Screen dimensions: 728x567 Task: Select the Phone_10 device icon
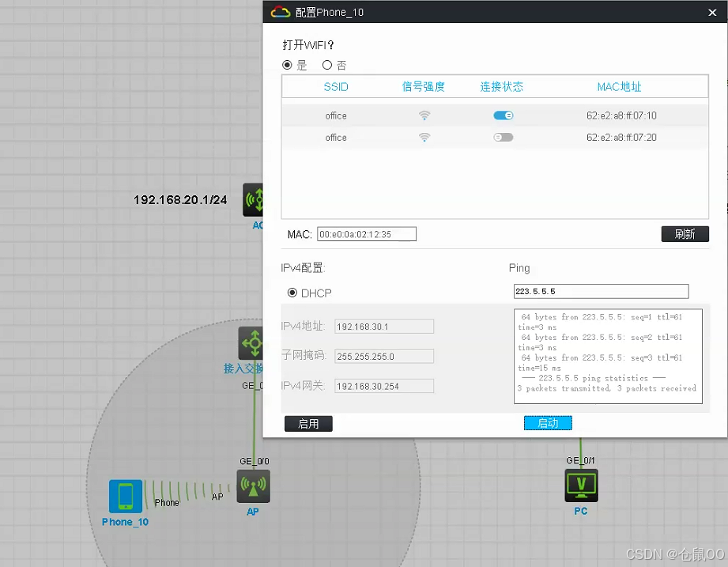pyautogui.click(x=126, y=496)
